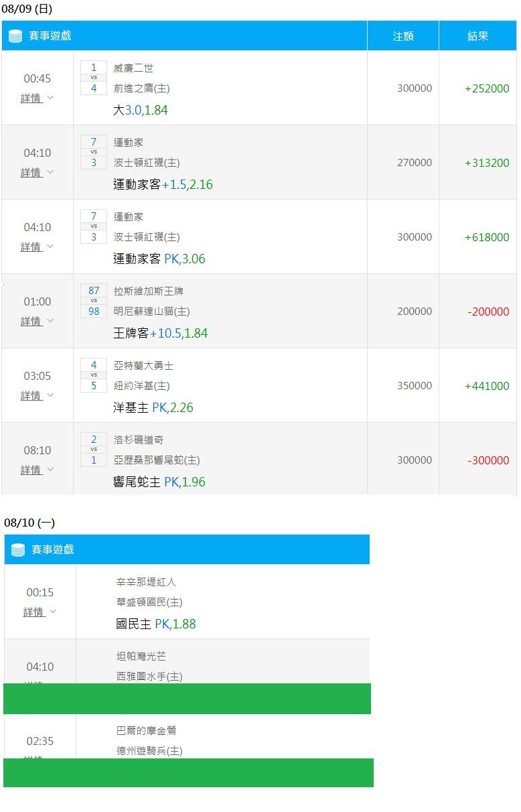
Task: Expand 詳情 for 04:10 運動家客 PK bet
Action: [37, 247]
